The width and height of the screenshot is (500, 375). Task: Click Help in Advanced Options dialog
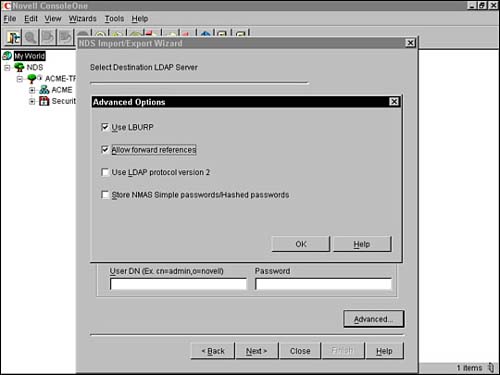362,244
